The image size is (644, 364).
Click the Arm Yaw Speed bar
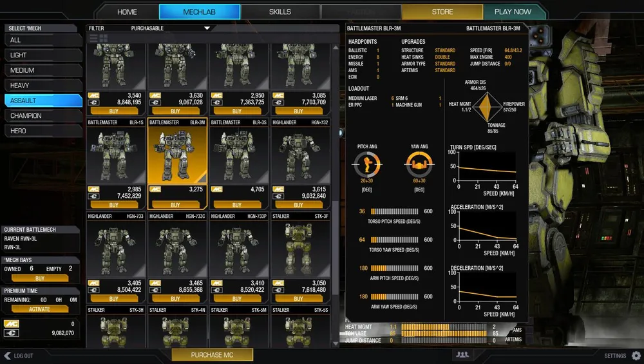pos(394,296)
